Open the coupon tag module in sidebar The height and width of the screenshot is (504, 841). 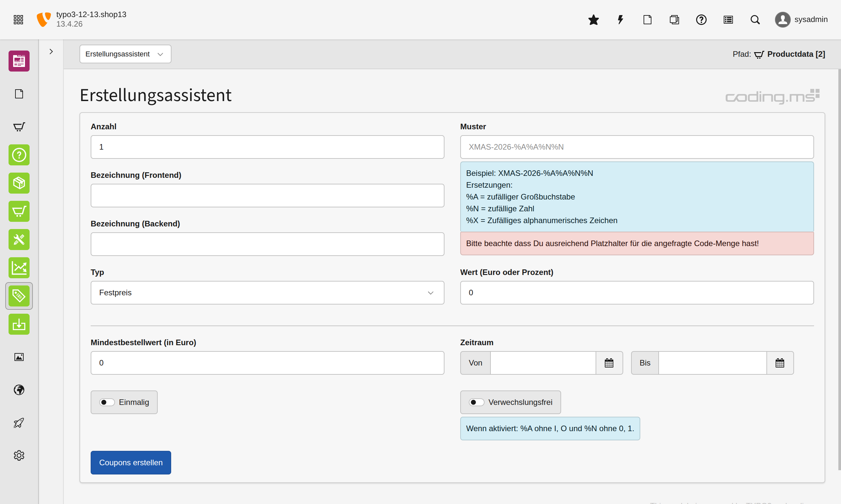[x=19, y=296]
